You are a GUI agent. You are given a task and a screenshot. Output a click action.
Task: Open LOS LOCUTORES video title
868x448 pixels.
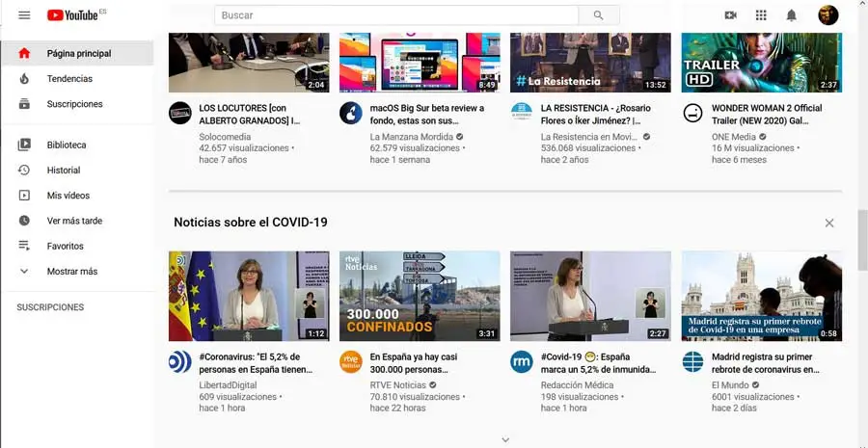coord(250,114)
